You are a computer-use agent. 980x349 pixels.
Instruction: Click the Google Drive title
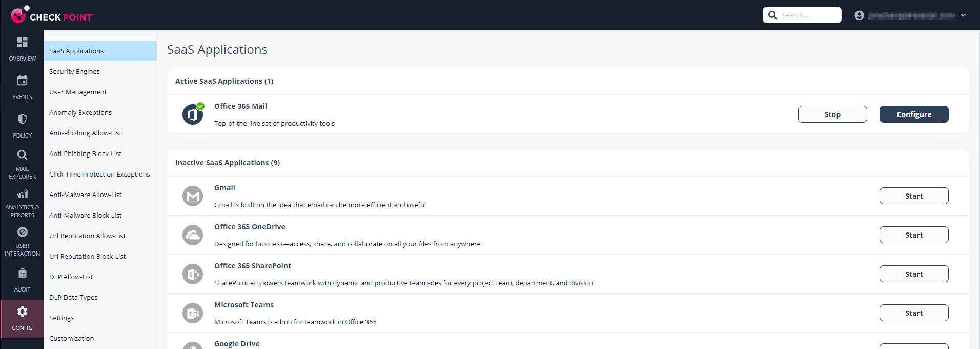237,344
